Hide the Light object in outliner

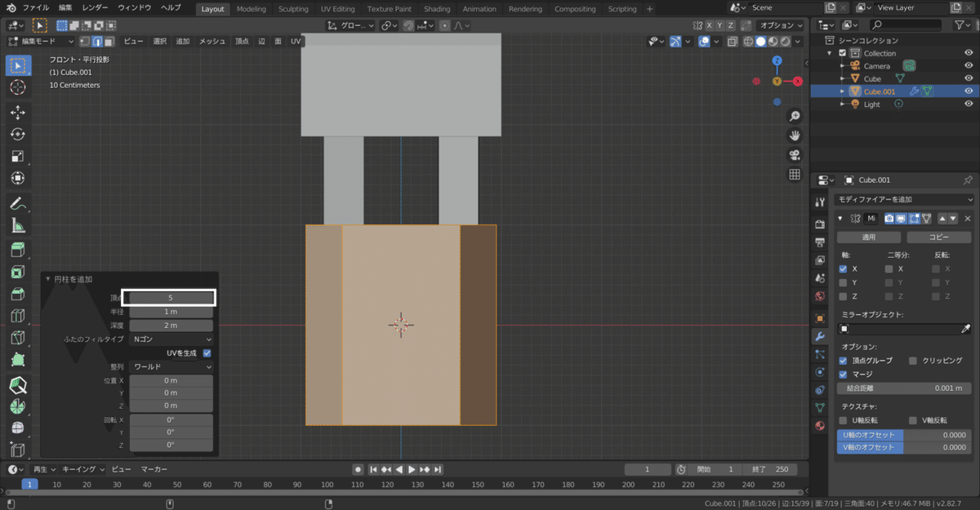click(x=969, y=104)
